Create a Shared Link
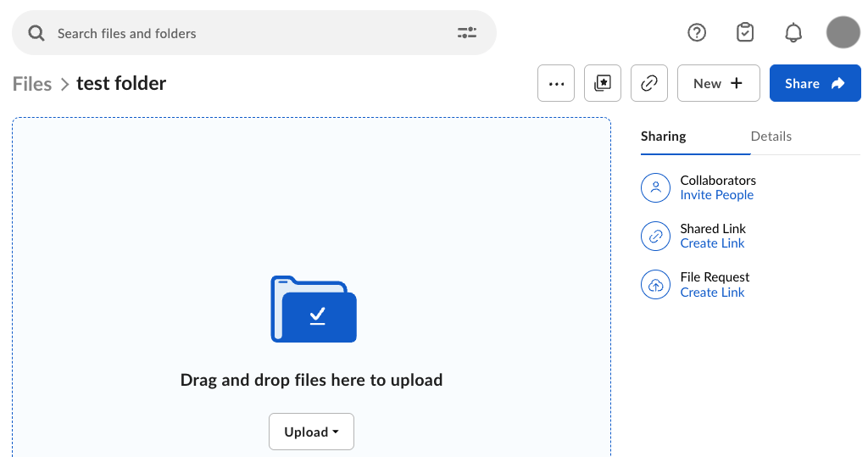The image size is (868, 457). 712,243
